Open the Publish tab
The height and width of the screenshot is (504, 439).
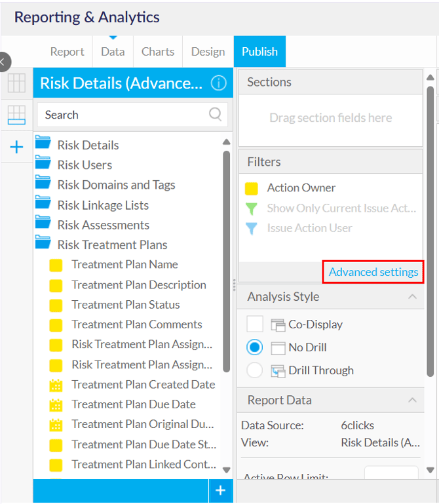click(x=259, y=52)
